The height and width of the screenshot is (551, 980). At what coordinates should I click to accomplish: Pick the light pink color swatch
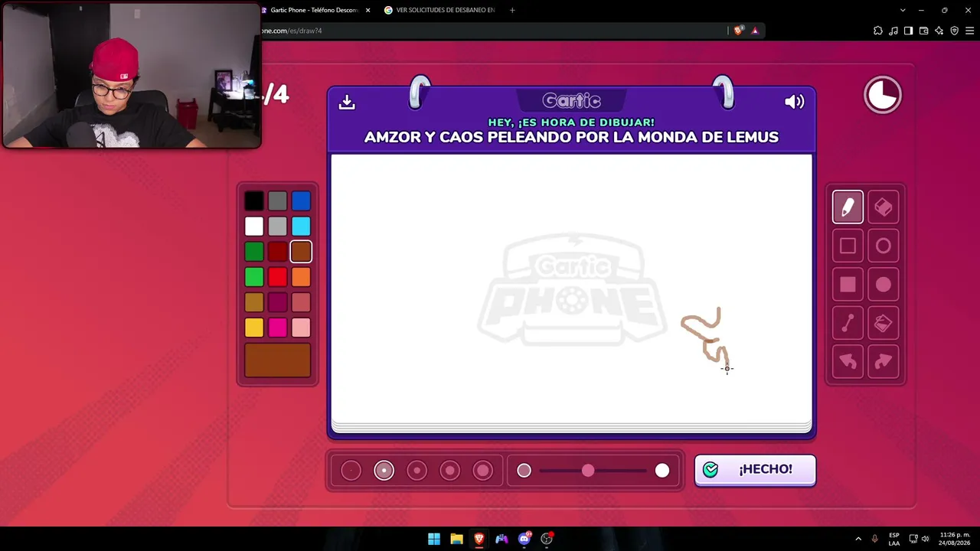pyautogui.click(x=301, y=328)
